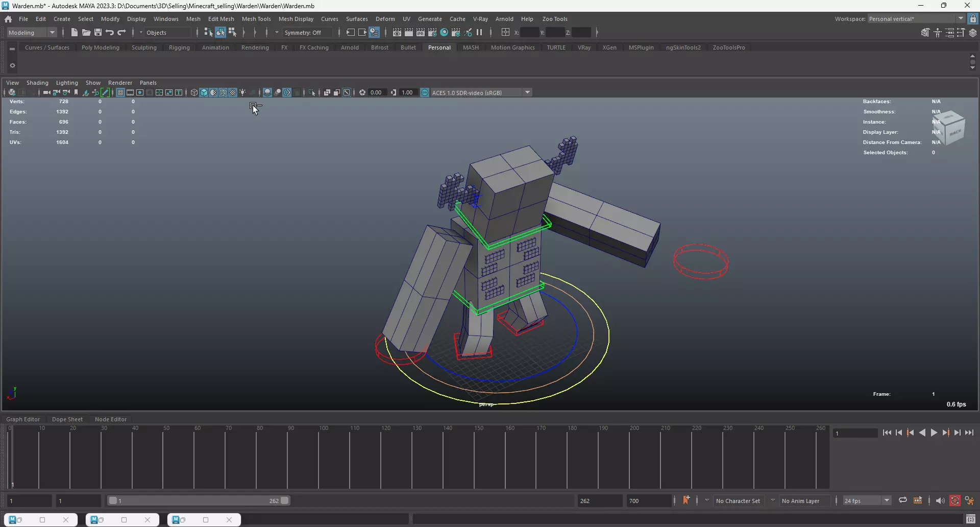This screenshot has height=527, width=980.
Task: Select by hierarchy mode icon
Action: tap(208, 32)
